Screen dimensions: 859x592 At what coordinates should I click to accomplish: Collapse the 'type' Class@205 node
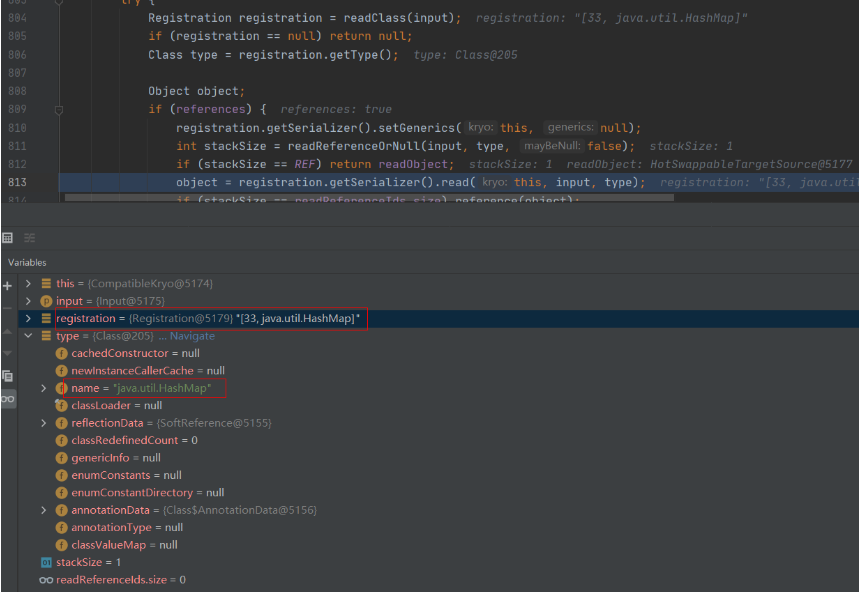coord(29,336)
